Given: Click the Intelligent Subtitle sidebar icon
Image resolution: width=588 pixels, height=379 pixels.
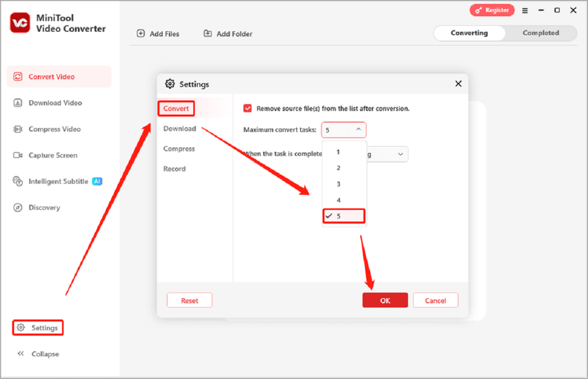Looking at the screenshot, I should (x=18, y=181).
